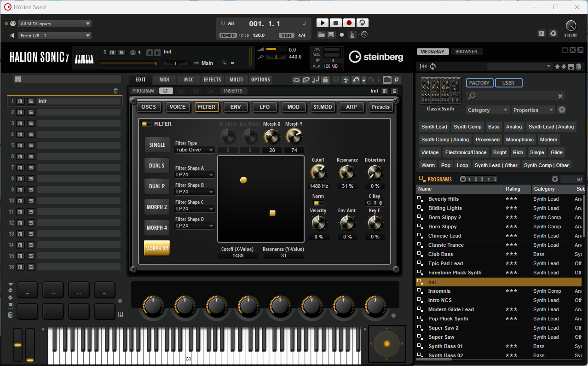Arm the red Record button
This screenshot has width=588, height=366.
[x=349, y=23]
